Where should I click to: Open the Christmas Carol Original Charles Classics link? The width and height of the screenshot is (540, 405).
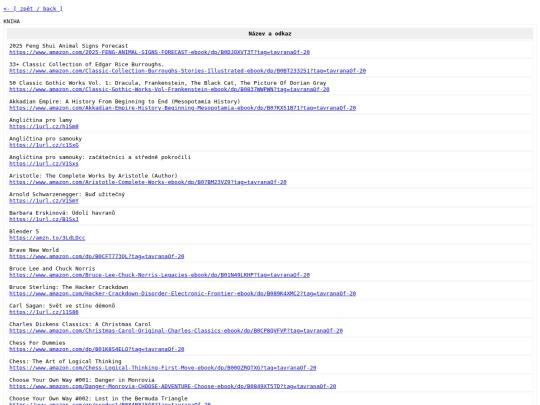(176, 331)
